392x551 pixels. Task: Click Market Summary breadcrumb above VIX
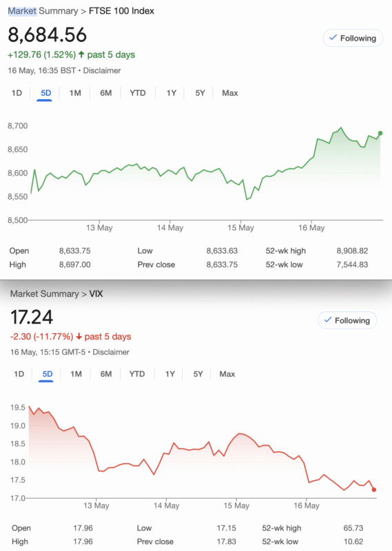coord(44,294)
